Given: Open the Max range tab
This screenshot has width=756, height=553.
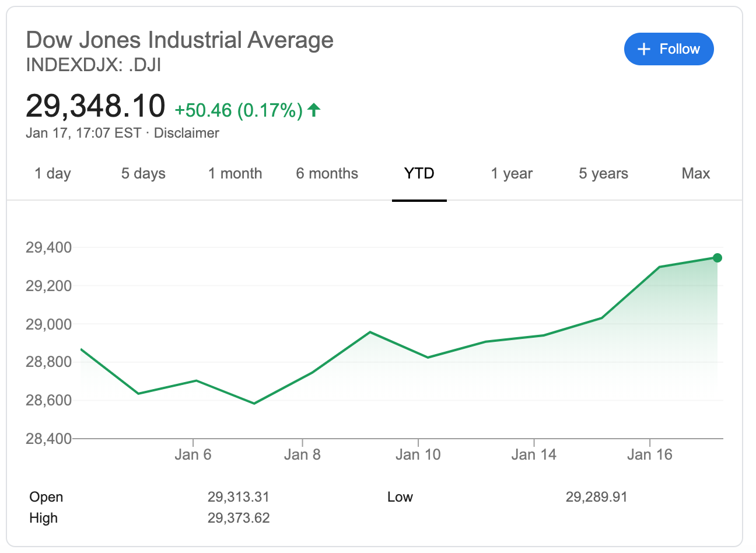Looking at the screenshot, I should click(696, 174).
